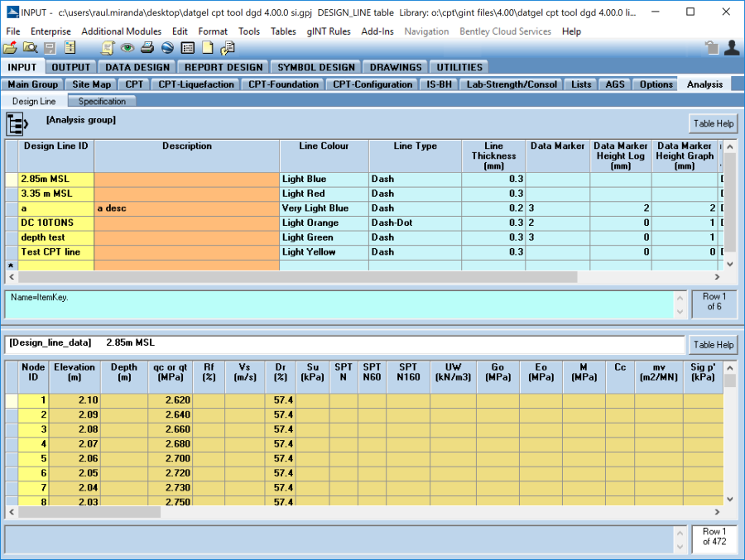The width and height of the screenshot is (745, 560).
Task: Click the lower table's scroll down arrow
Action: pos(730,499)
